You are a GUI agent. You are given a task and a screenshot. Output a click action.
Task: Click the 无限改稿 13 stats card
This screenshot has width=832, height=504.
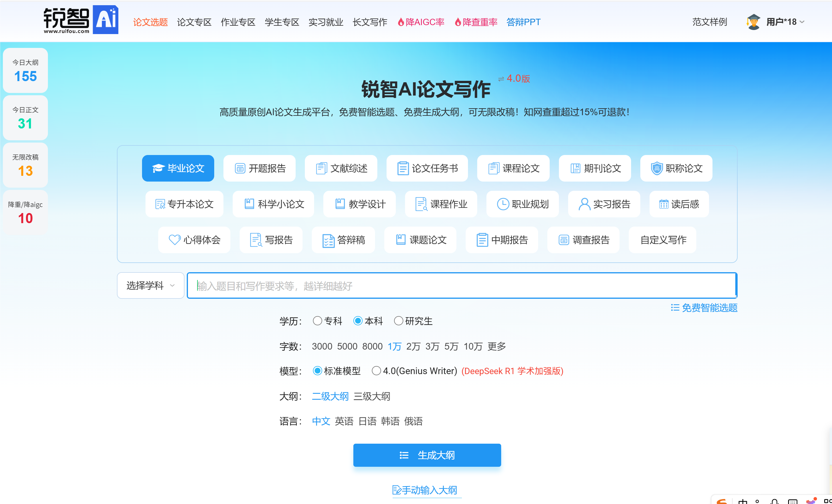pos(25,165)
